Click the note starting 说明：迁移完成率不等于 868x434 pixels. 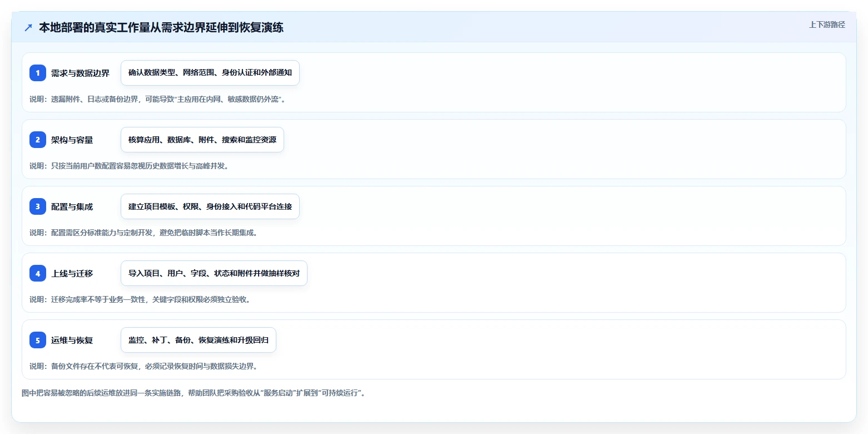(140, 299)
